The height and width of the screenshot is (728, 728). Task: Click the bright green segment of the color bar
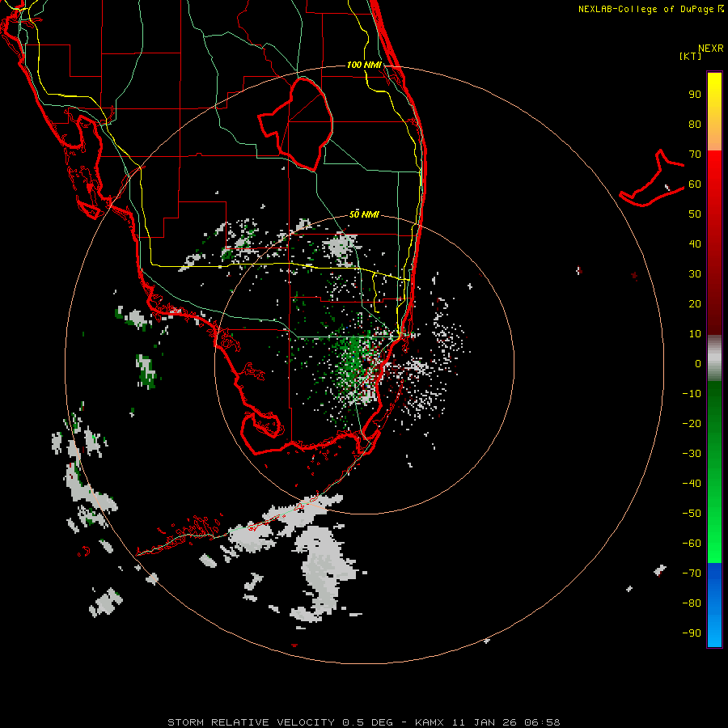coord(714,472)
